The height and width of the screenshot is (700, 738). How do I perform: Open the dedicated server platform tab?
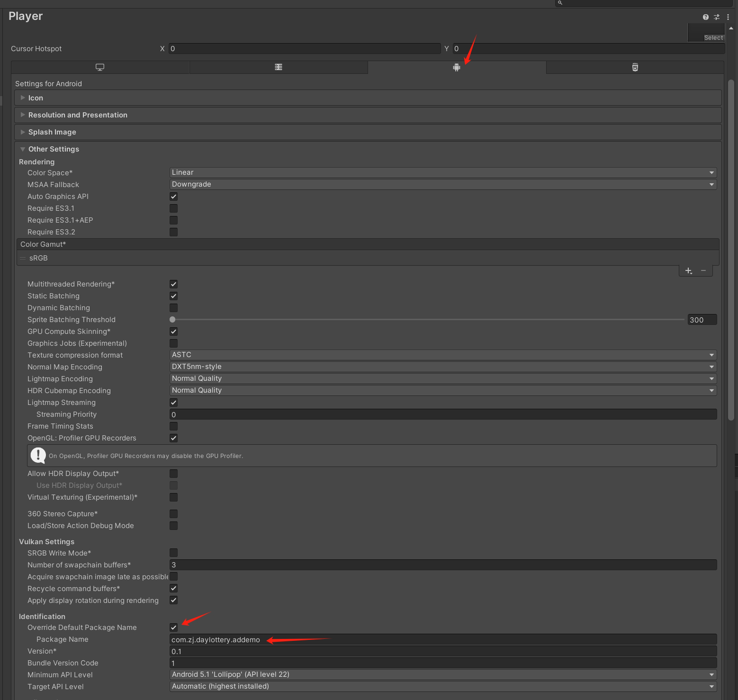point(279,67)
